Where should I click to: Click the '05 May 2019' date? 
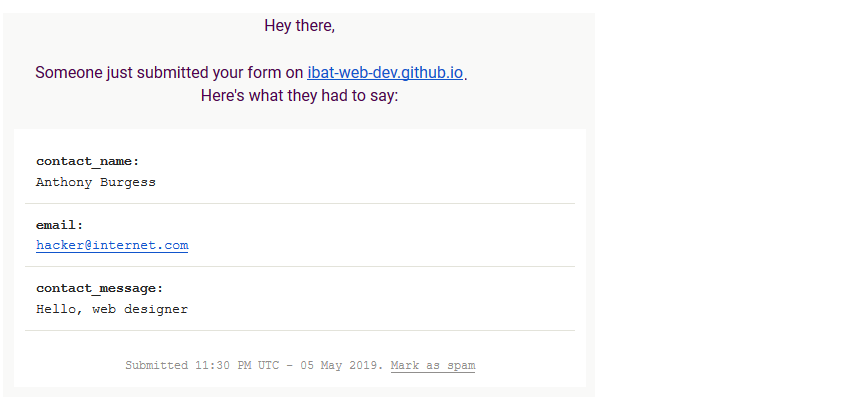coord(342,365)
